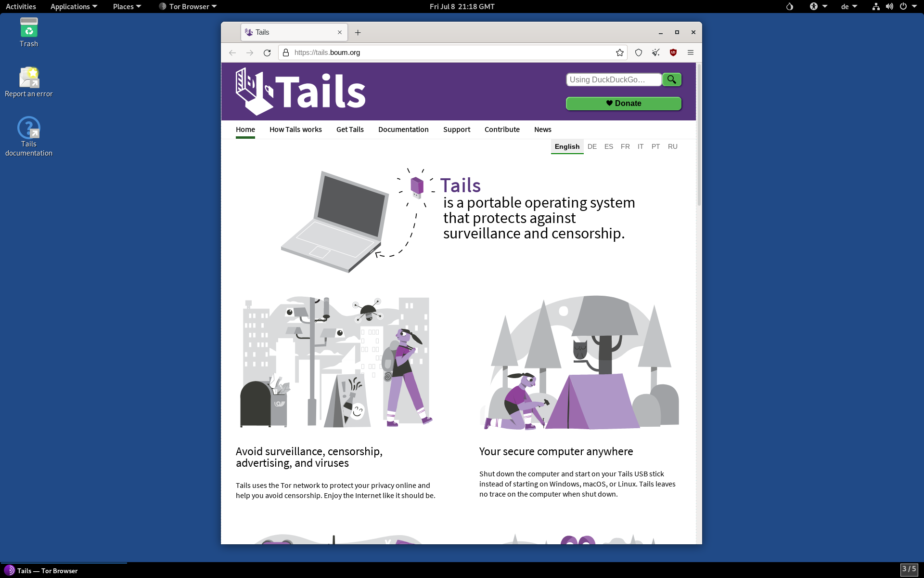The image size is (924, 578).
Task: Click the volume speaker tray icon
Action: click(889, 6)
